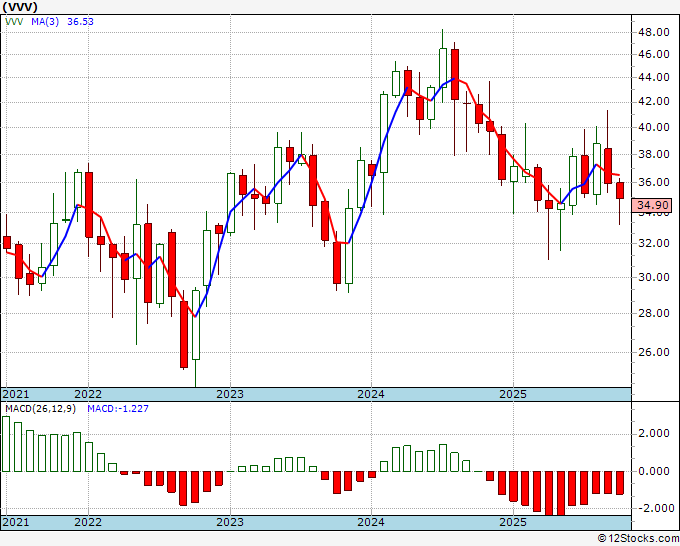
Task: Click the 32.00 price axis label
Action: pyautogui.click(x=653, y=243)
